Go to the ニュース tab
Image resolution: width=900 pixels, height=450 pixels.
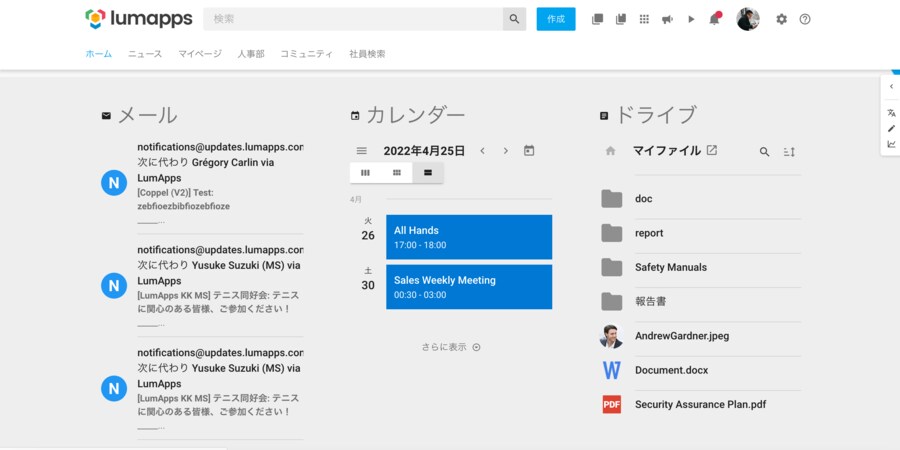[x=145, y=54]
